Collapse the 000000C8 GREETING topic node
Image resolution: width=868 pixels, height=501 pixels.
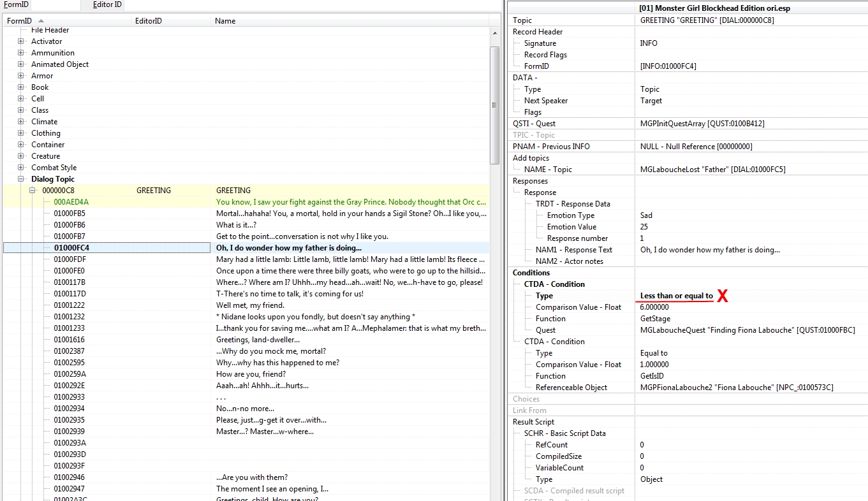point(33,191)
